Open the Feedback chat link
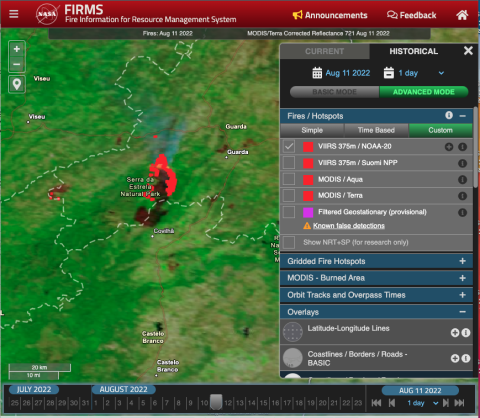This screenshot has width=480, height=418. [x=411, y=15]
